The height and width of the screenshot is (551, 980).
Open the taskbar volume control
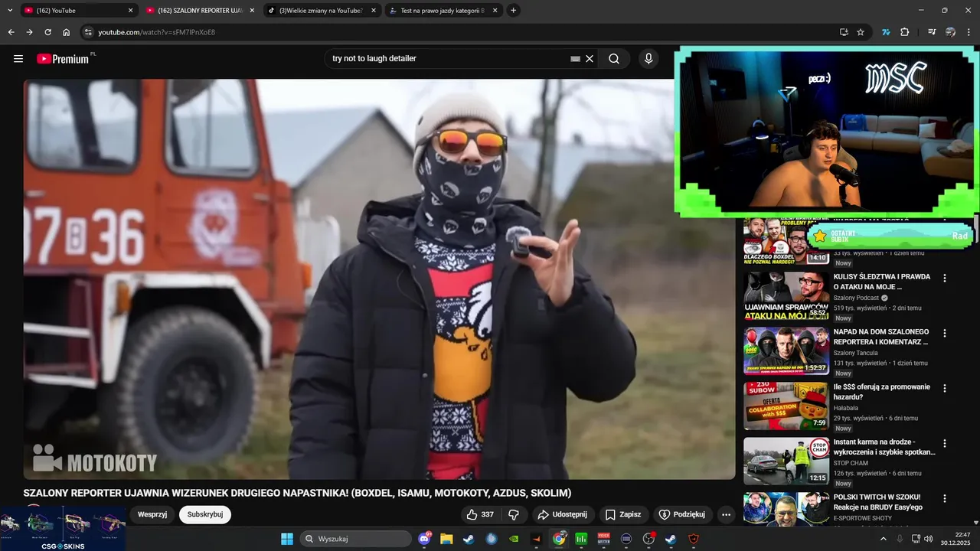click(x=929, y=539)
